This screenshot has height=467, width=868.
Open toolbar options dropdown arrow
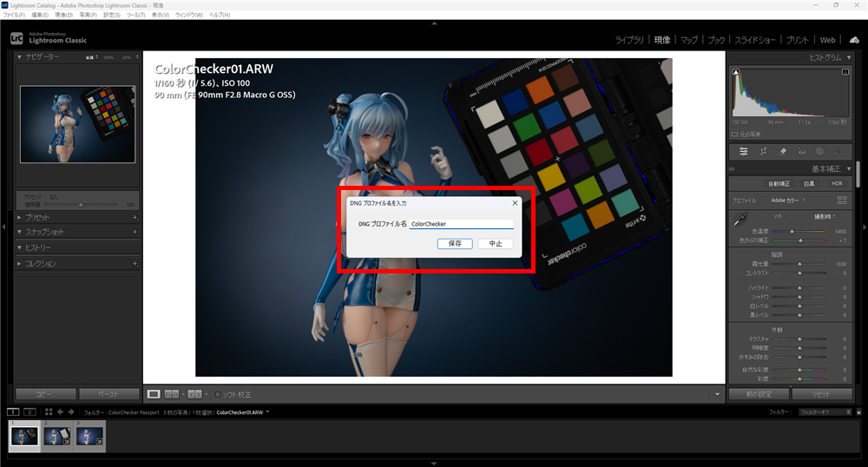coord(718,394)
